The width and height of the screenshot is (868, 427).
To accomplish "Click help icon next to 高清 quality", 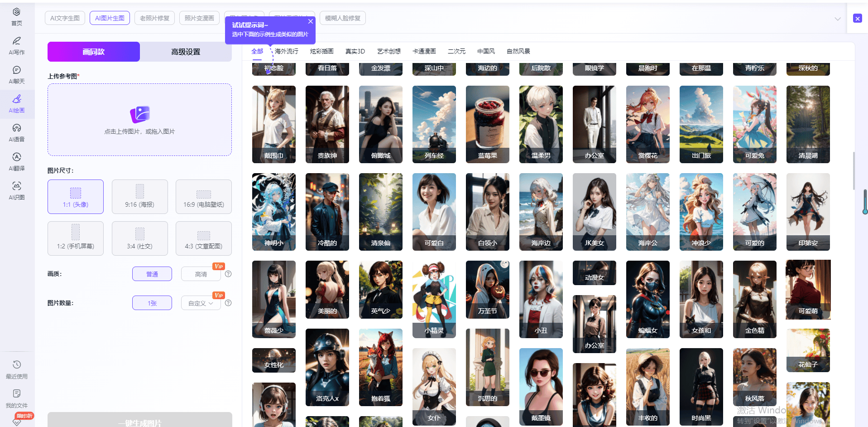I will coord(228,274).
